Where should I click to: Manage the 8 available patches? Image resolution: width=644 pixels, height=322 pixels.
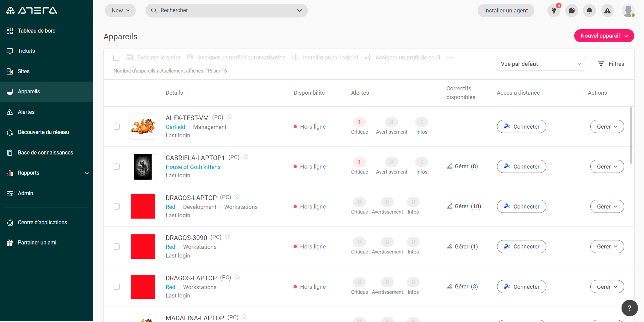[462, 166]
